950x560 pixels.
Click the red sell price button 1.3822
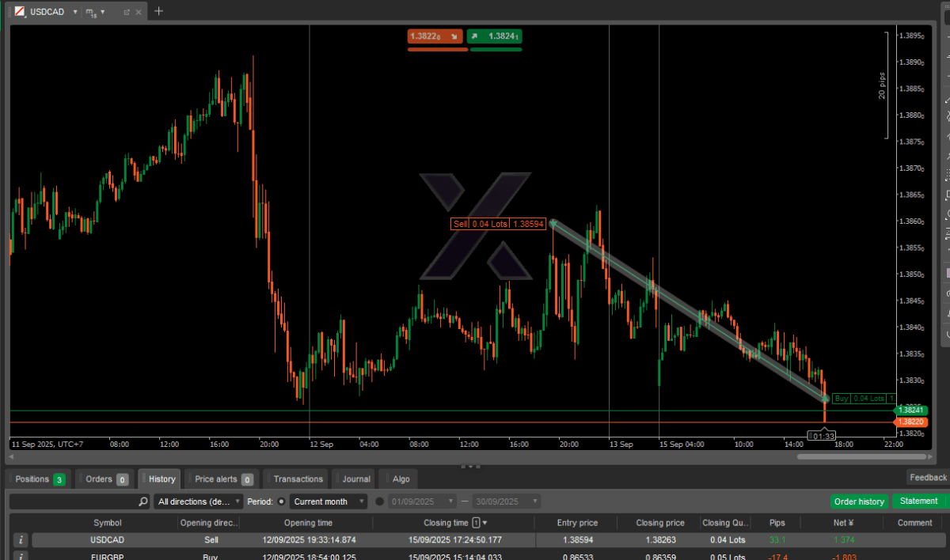(436, 36)
